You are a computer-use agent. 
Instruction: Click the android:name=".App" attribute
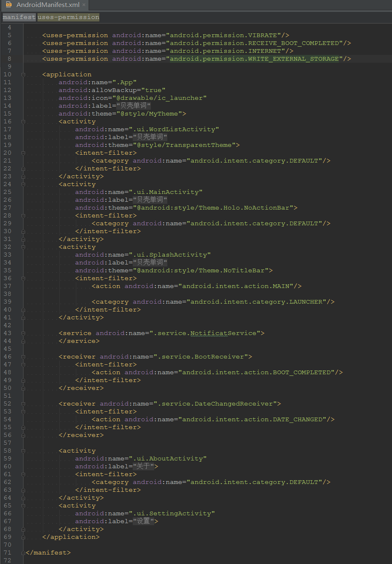[x=98, y=83]
